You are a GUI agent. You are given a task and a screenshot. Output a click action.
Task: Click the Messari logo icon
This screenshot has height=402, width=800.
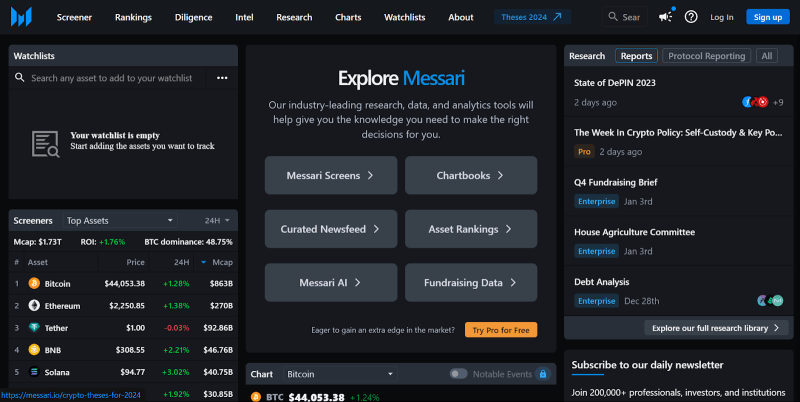pos(21,17)
